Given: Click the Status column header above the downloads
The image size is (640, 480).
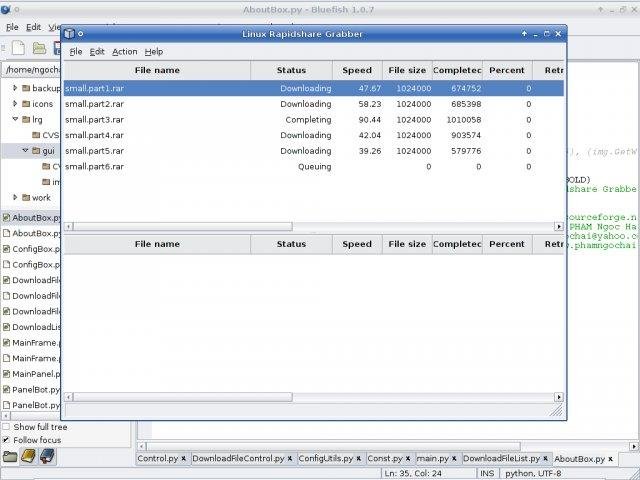Looking at the screenshot, I should (x=291, y=70).
